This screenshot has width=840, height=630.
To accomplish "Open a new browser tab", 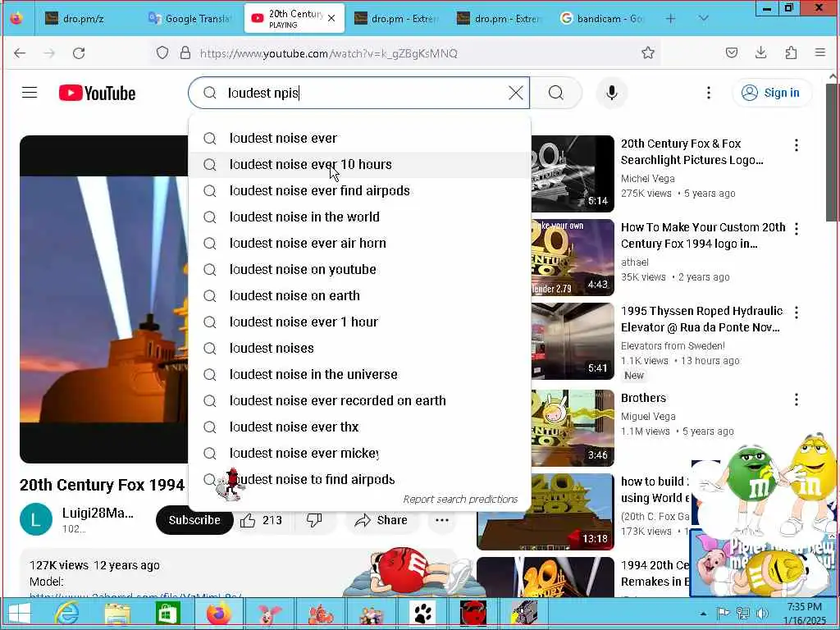I will pyautogui.click(x=670, y=18).
